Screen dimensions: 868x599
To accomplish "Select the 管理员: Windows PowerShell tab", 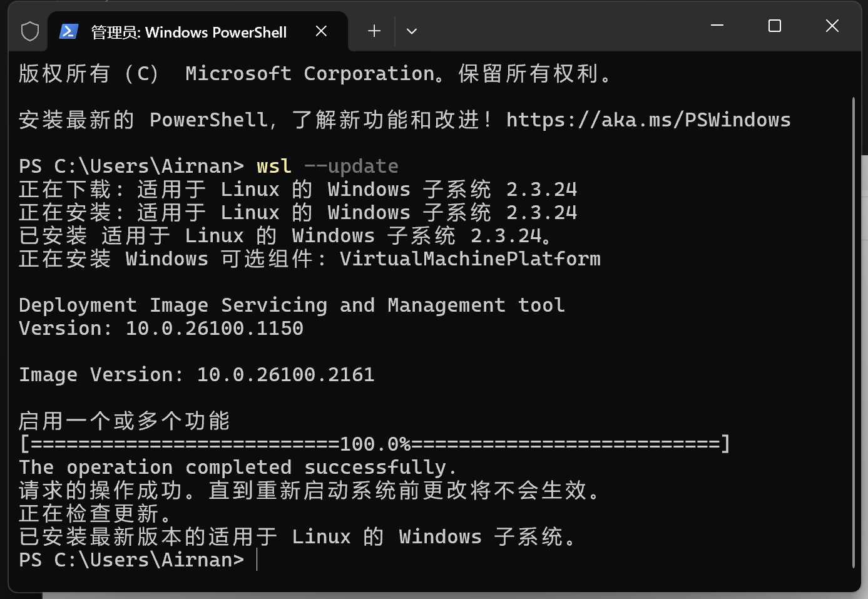I will pos(188,32).
